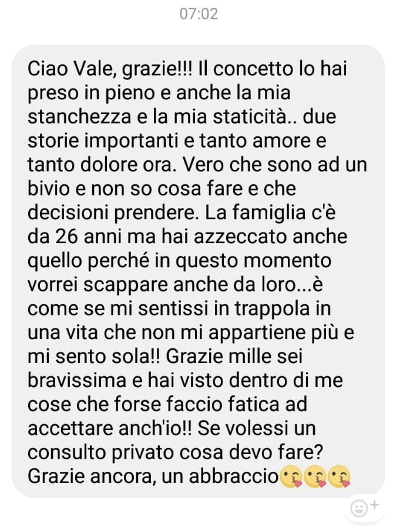Click the phrase "Grazie mille sei"
The height and width of the screenshot is (527, 420).
234,357
